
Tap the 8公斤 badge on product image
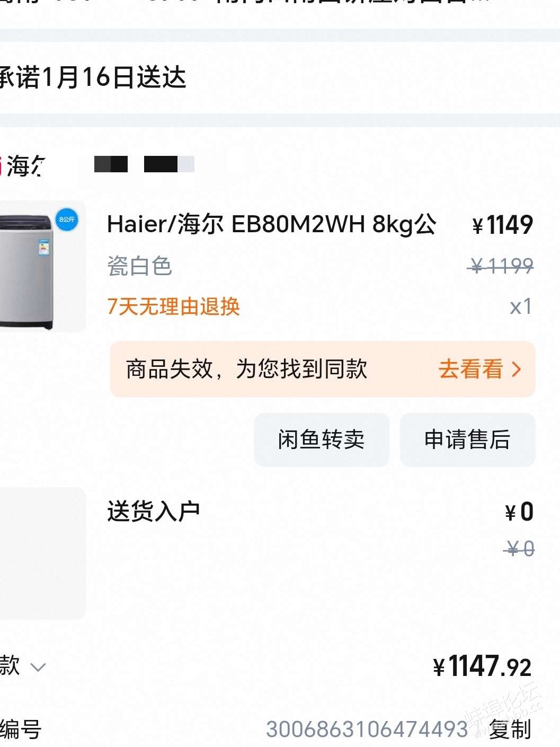point(67,219)
